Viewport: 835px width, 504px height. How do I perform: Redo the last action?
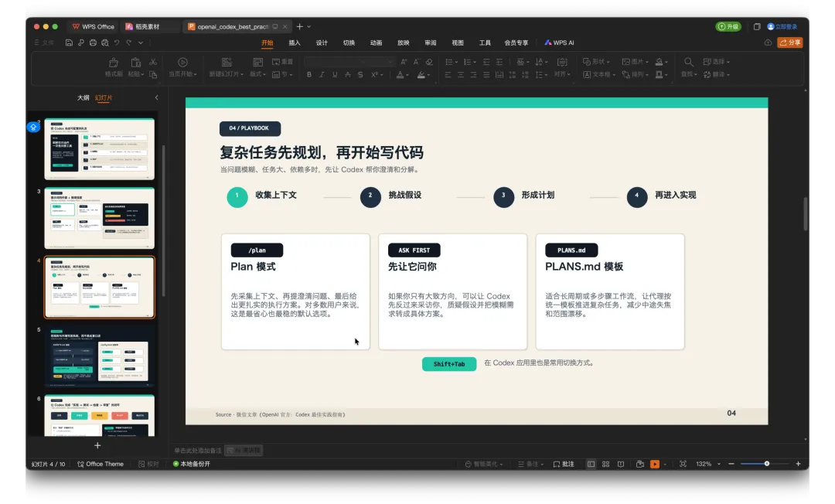(x=129, y=43)
